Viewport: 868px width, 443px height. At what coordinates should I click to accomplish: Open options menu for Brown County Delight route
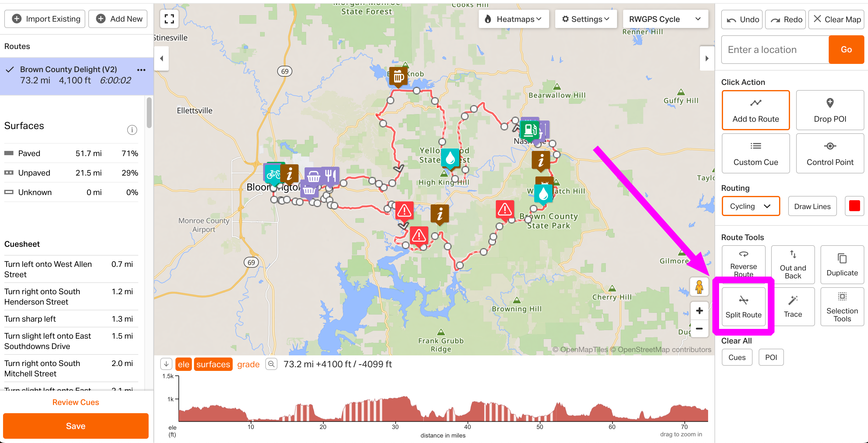tap(141, 70)
